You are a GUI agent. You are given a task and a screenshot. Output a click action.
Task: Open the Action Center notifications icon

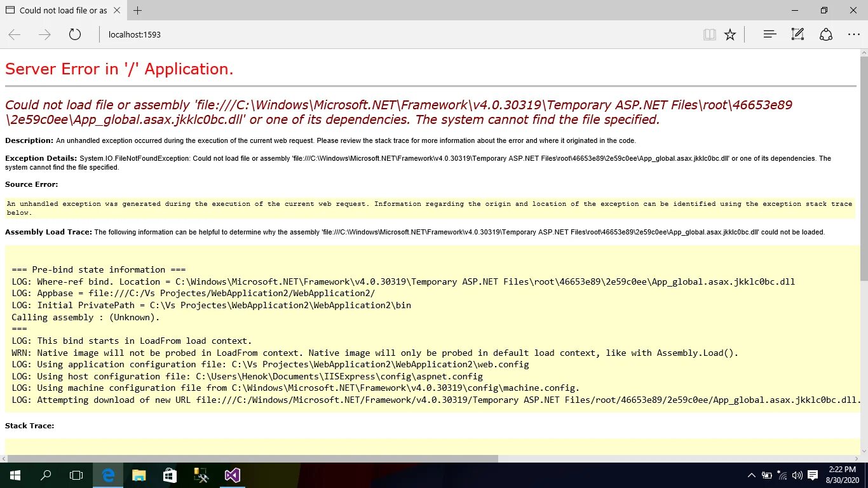pos(813,475)
